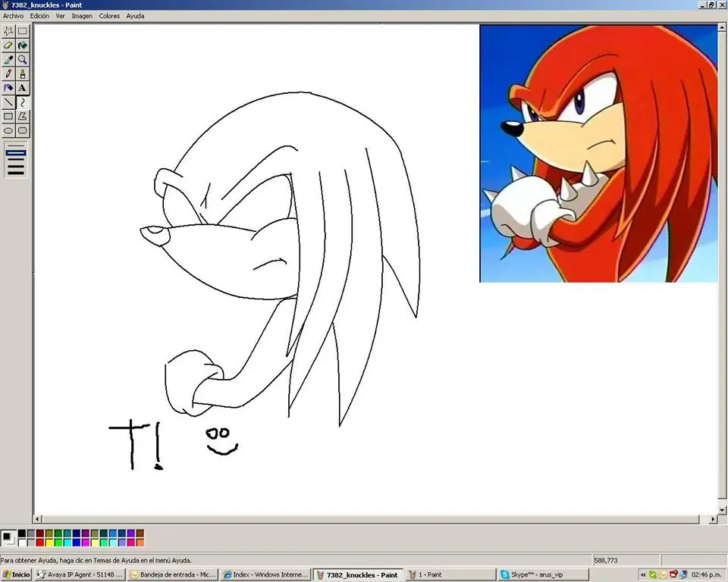Pick the thickest line width option
This screenshot has width=728, height=582.
pos(16,173)
